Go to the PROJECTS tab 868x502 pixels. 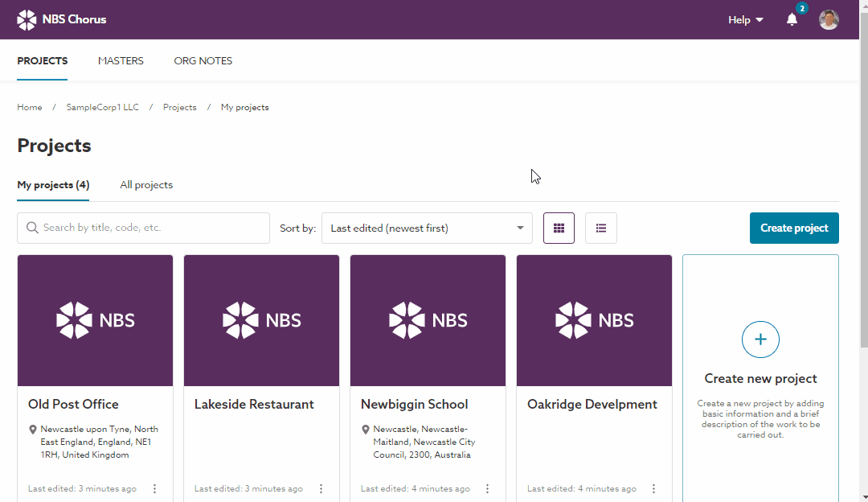[x=42, y=61]
